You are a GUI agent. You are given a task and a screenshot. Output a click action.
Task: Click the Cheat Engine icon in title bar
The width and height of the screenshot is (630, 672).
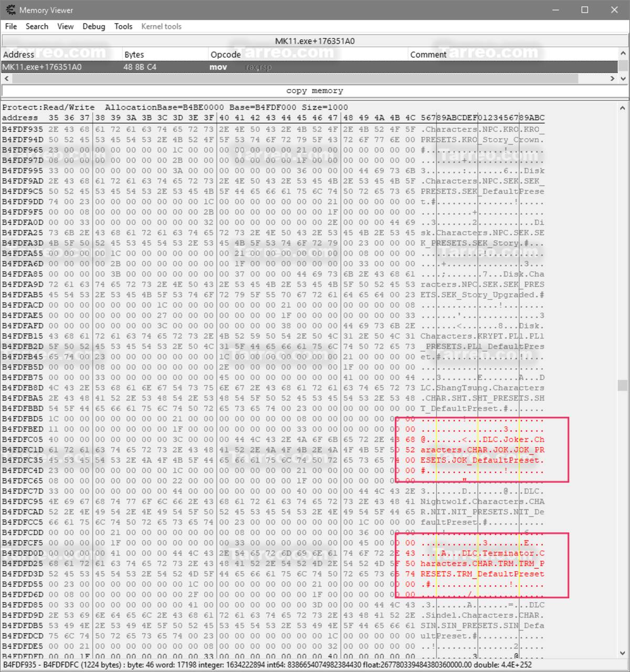(10, 10)
